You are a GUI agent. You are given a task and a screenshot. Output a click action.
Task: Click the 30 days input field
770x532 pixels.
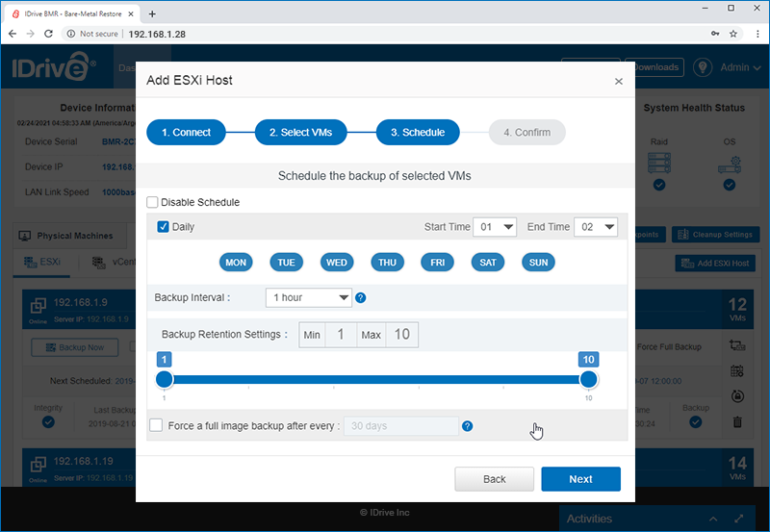click(x=401, y=426)
